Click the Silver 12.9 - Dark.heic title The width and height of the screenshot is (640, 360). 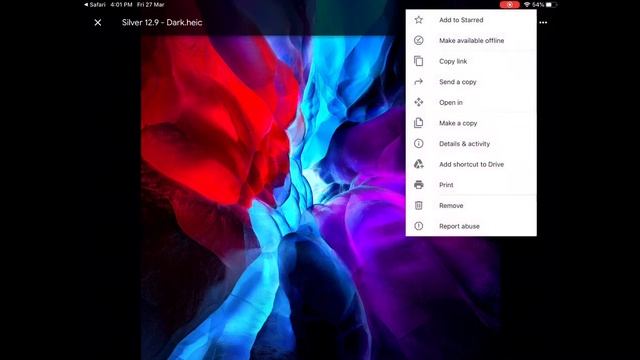pyautogui.click(x=162, y=22)
